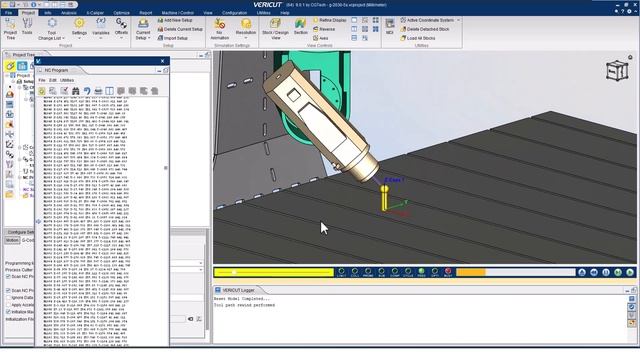This screenshot has height=360, width=640.
Task: Open the Utilities menu in NC Program window
Action: (x=67, y=80)
